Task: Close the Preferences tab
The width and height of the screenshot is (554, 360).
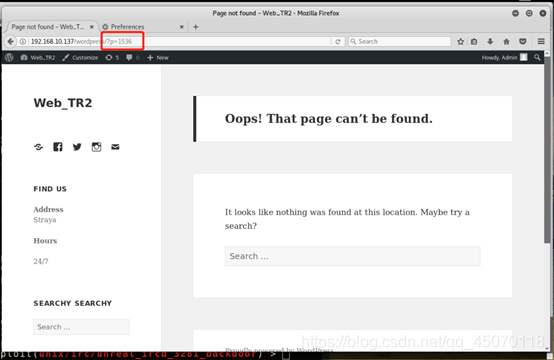Action: click(x=182, y=27)
